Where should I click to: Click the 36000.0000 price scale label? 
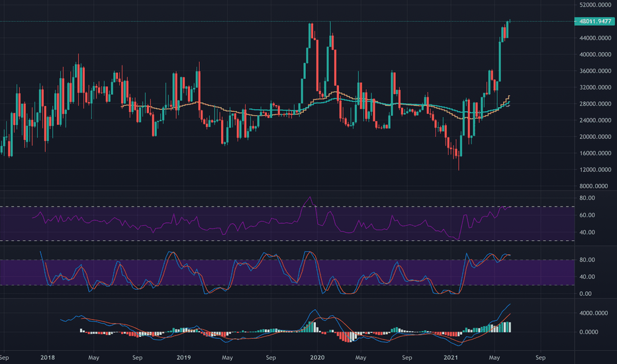(x=595, y=71)
